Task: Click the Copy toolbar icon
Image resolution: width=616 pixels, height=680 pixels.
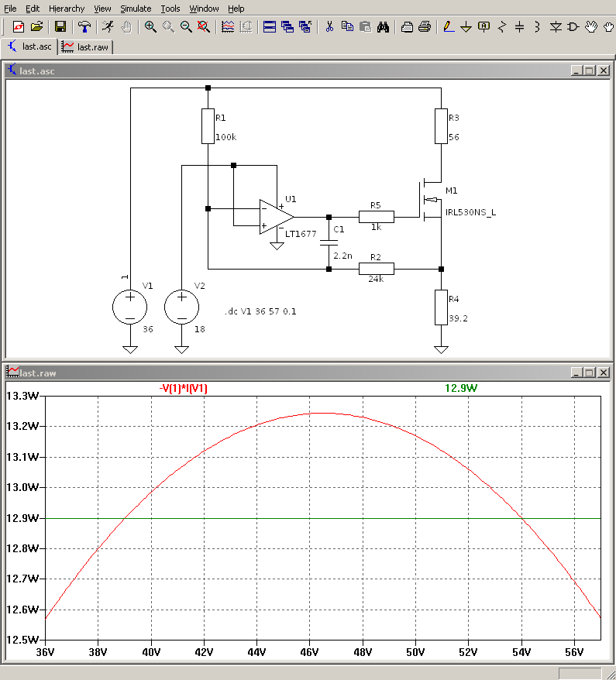Action: (x=347, y=27)
